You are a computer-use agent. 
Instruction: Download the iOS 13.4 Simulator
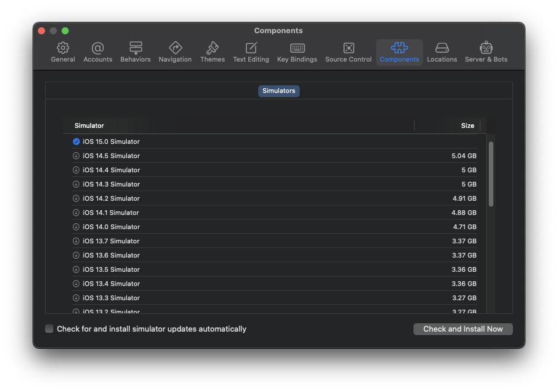(x=76, y=284)
